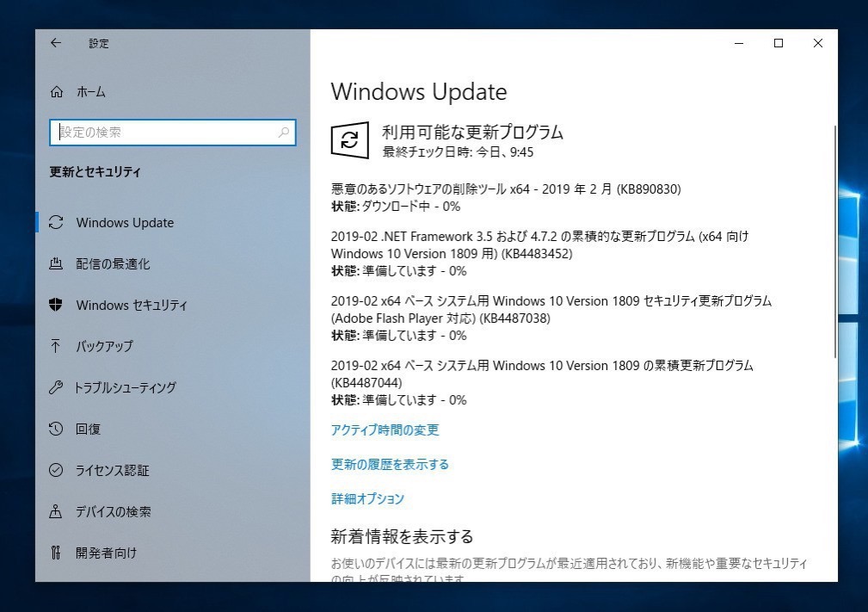
Task: Click 状態: ダウンロード中 - 0% status text
Action: [396, 206]
